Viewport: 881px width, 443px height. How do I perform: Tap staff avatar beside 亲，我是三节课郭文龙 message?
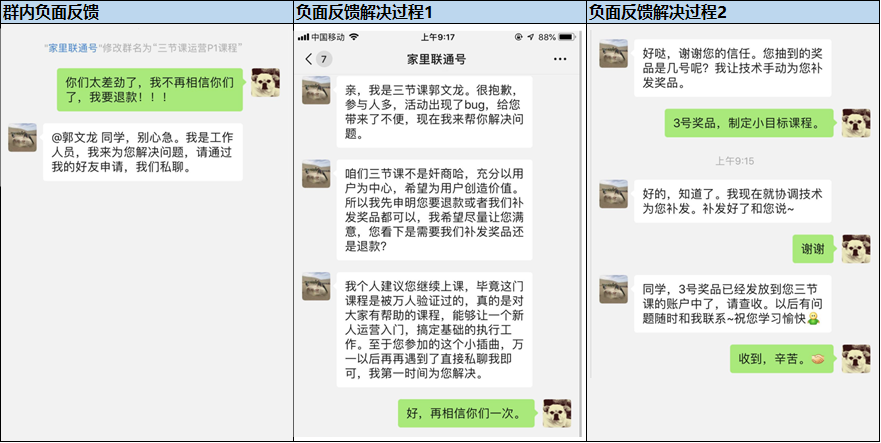pos(317,87)
